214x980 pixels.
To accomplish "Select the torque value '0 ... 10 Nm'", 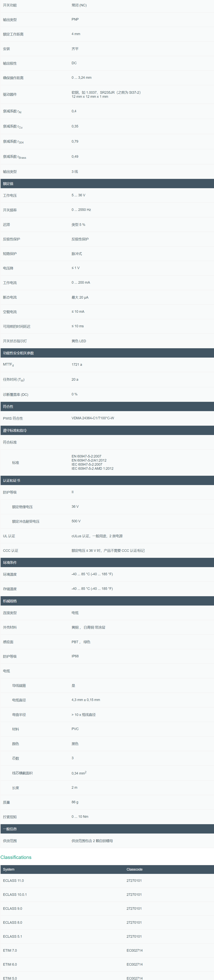I will (80, 816).
